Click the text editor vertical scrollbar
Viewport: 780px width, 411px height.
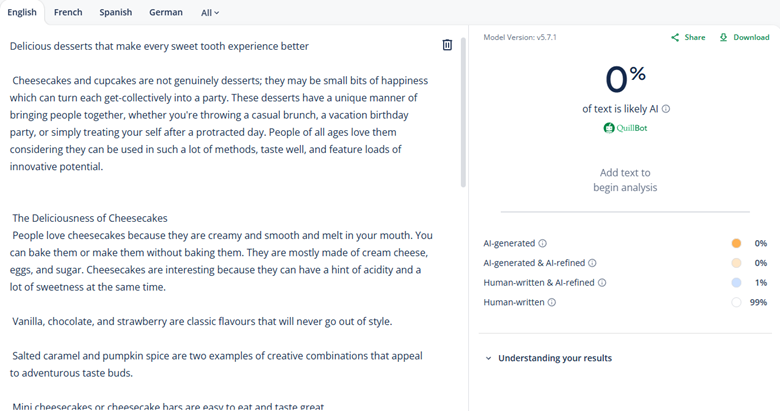coord(463,110)
